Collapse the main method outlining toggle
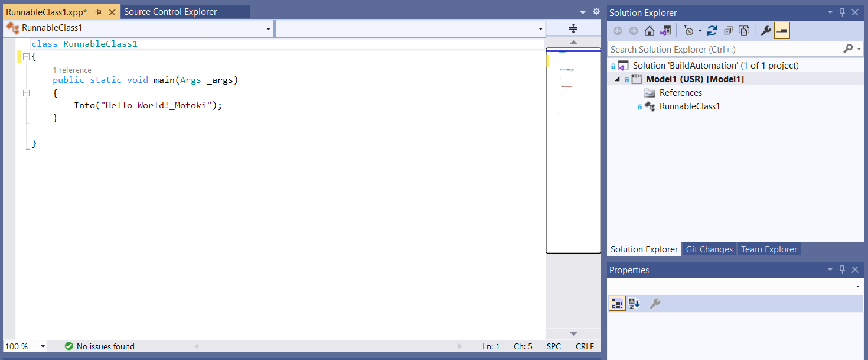The height and width of the screenshot is (360, 868). point(26,93)
